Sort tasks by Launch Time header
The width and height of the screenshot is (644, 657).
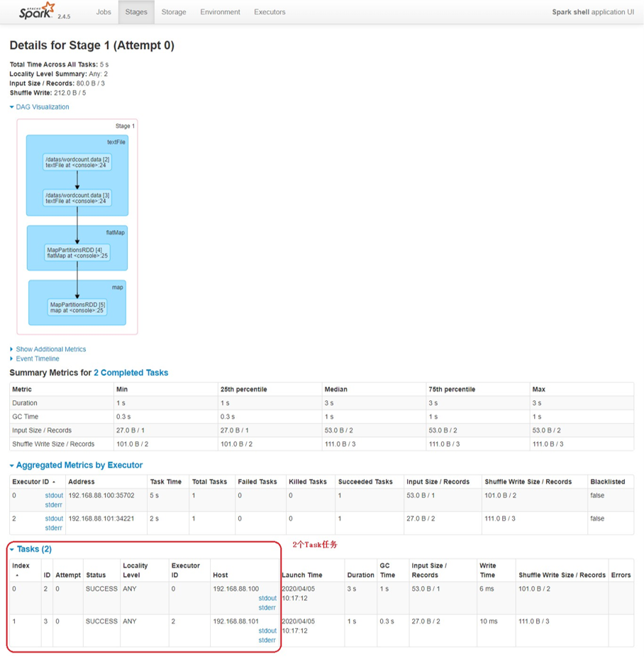point(302,575)
